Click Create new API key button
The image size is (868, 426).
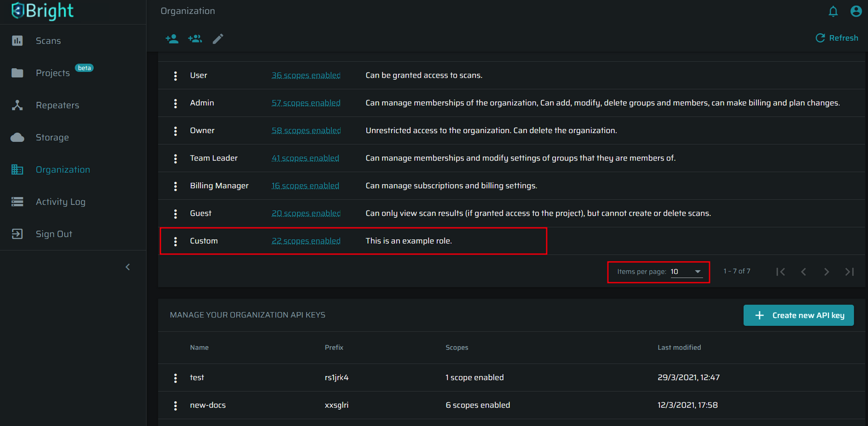click(x=798, y=315)
